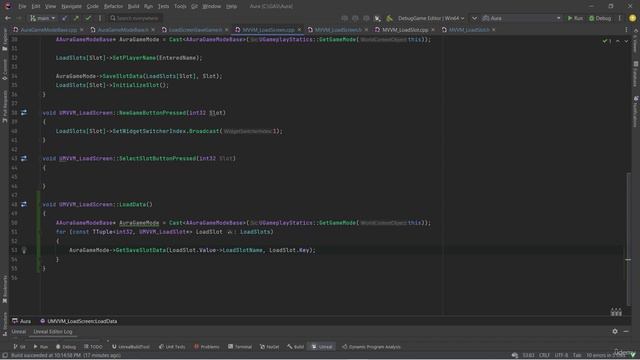Click UMVVM_LoadScreen::LoadData breadcrumb

79,321
